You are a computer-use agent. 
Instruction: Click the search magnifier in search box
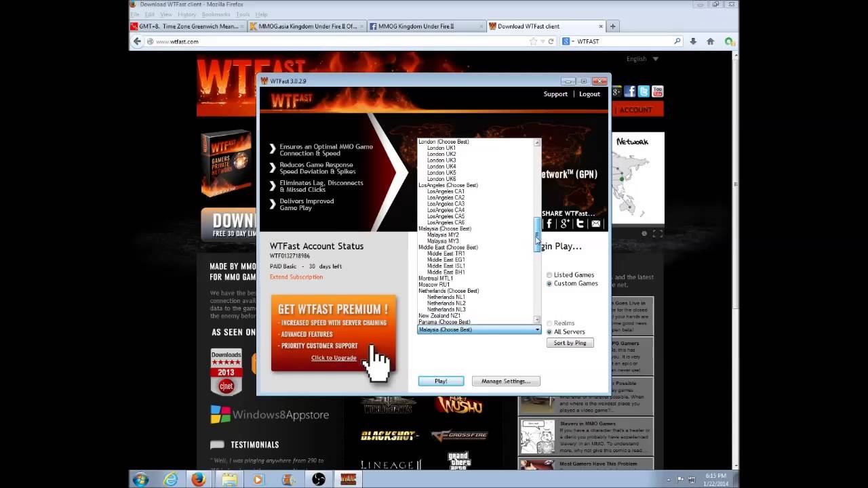(677, 41)
